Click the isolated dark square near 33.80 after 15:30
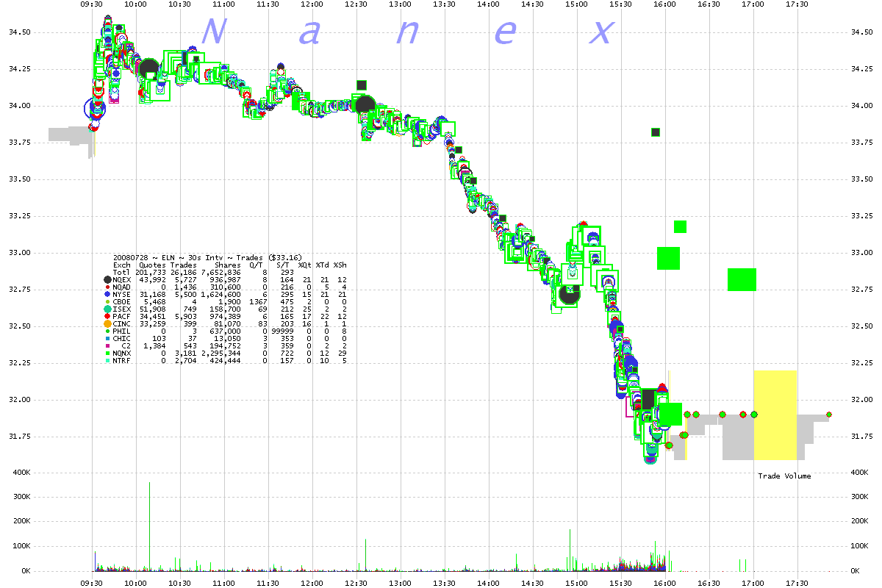 656,132
